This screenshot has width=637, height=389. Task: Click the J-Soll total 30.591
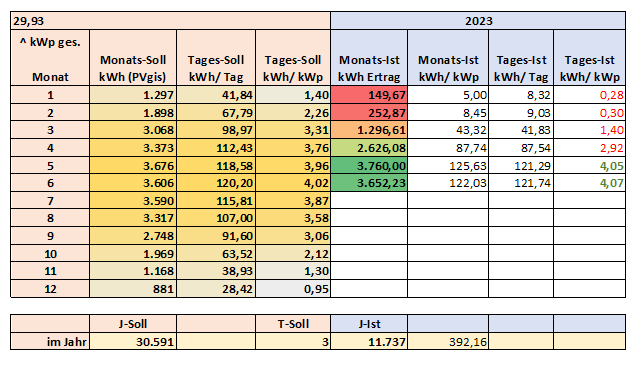click(x=133, y=341)
